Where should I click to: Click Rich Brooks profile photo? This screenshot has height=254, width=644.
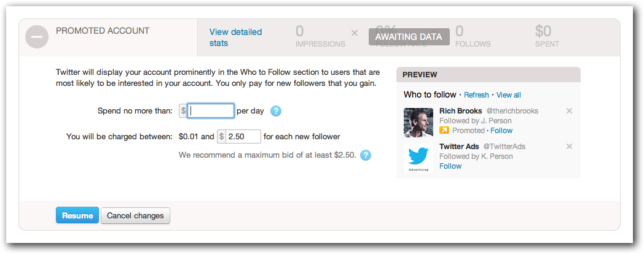(418, 122)
